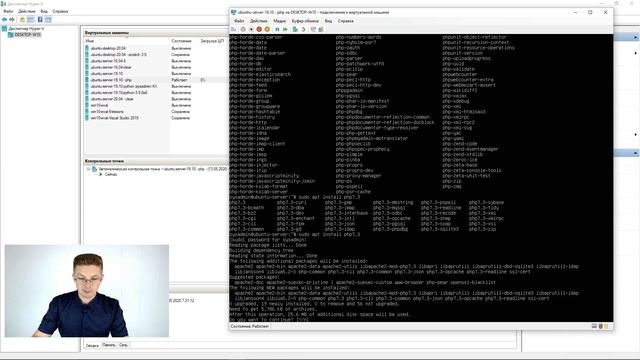The image size is (640, 360).
Task: Click the up-one-level folder icon
Action: click(22, 20)
